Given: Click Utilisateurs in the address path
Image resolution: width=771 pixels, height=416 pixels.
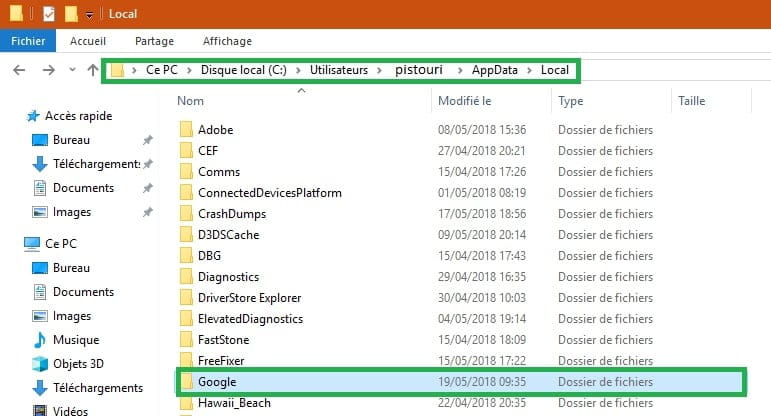Looking at the screenshot, I should pyautogui.click(x=339, y=70).
